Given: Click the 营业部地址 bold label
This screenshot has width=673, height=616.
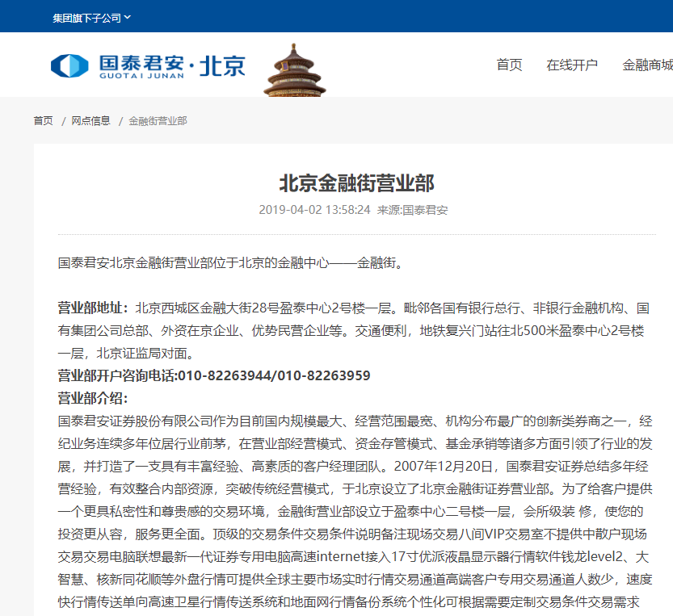Looking at the screenshot, I should [x=93, y=308].
